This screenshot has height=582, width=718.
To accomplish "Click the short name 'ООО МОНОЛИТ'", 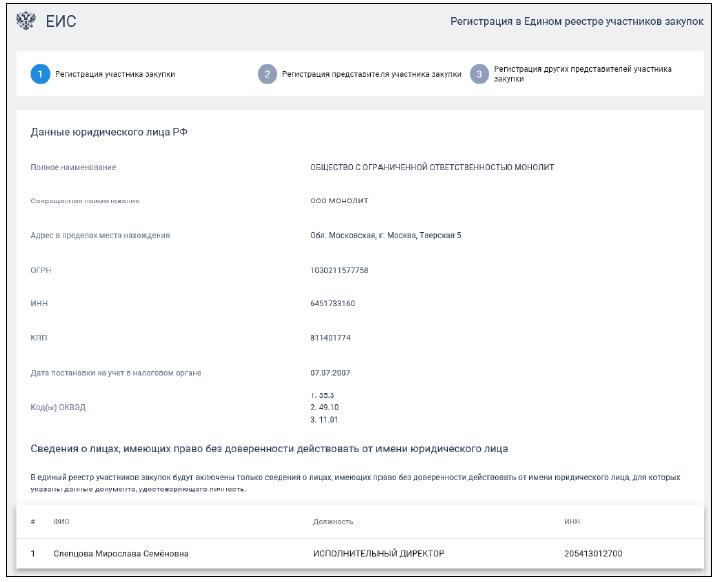I will point(339,201).
